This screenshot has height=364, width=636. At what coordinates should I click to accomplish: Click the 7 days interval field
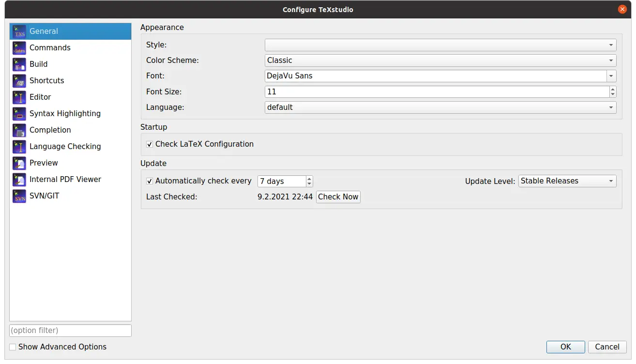coord(282,182)
